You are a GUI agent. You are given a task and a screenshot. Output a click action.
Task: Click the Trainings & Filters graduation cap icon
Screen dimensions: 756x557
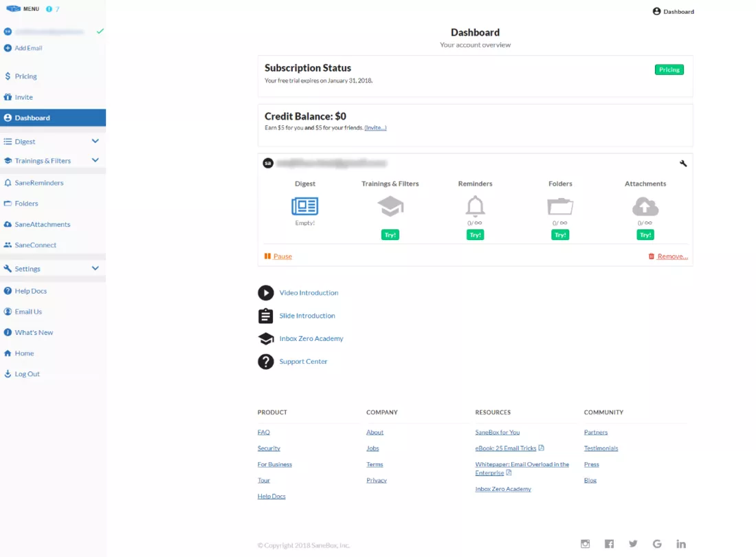coord(390,206)
